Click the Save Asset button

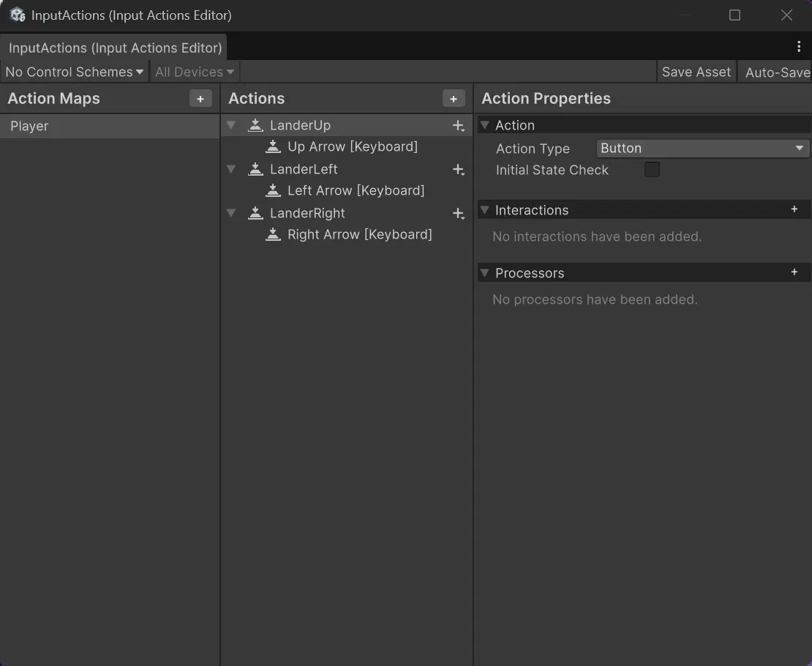pos(696,72)
